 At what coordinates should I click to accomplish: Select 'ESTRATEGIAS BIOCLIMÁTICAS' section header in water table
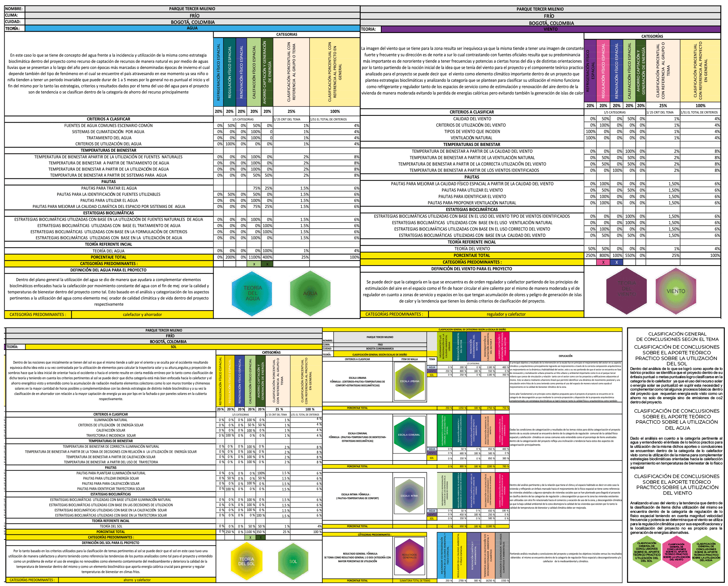point(108,213)
